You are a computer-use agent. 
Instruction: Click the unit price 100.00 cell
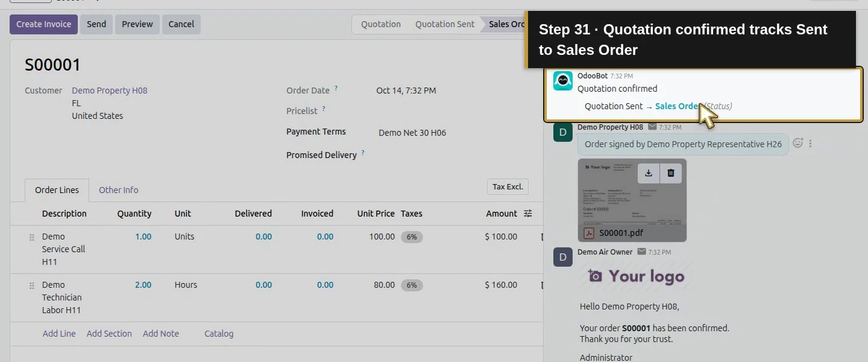coord(382,237)
